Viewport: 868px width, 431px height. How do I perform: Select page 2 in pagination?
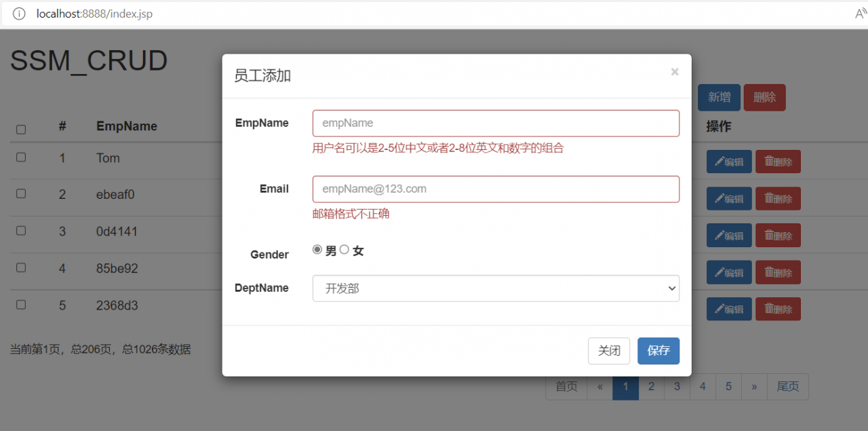coord(652,386)
